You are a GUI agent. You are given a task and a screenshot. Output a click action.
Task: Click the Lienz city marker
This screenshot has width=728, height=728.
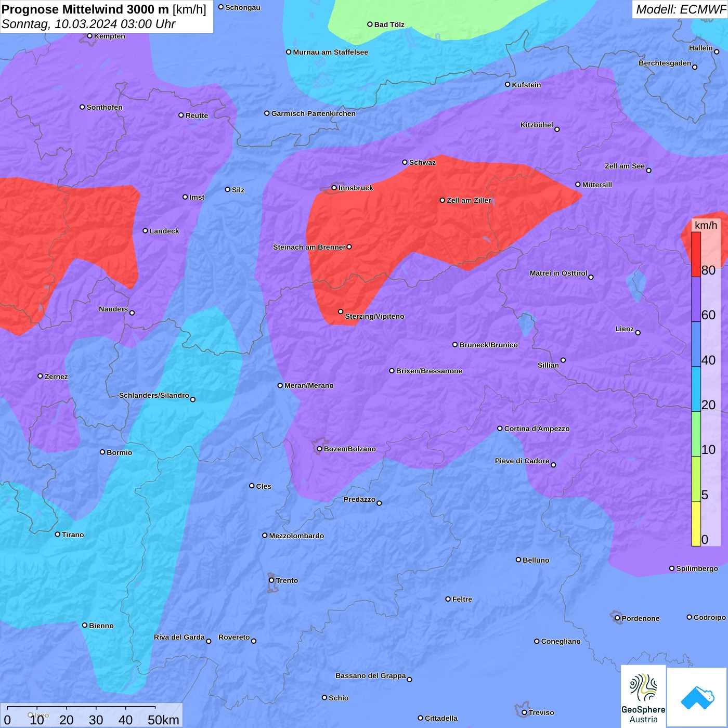638,333
